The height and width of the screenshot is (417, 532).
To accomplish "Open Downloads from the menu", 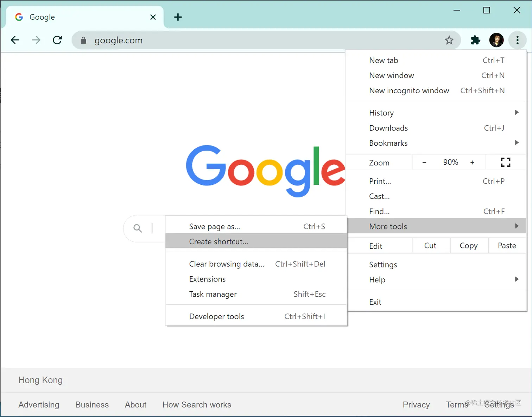I will pyautogui.click(x=436, y=128).
